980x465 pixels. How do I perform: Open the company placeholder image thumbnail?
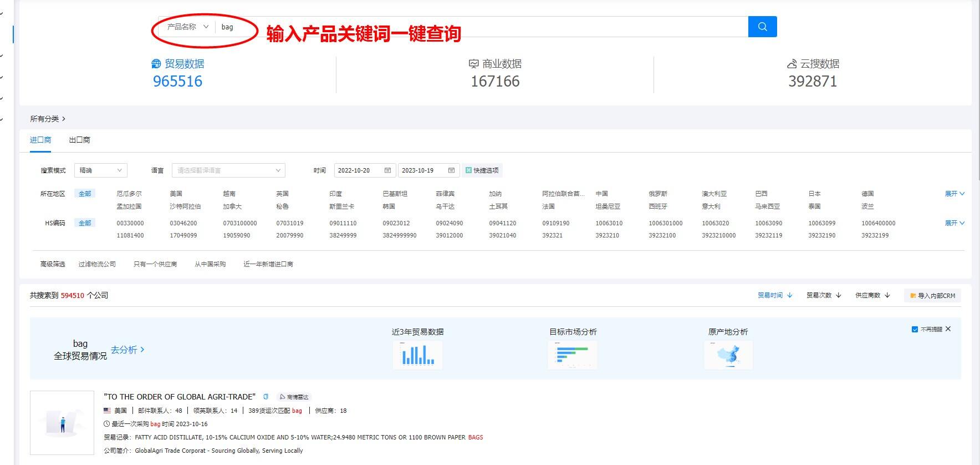[x=62, y=423]
